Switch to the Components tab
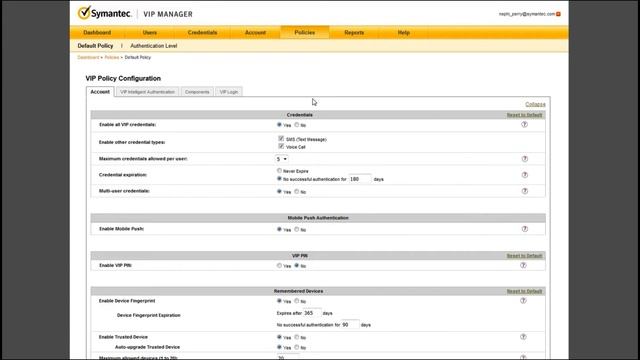The image size is (640, 360). (197, 92)
